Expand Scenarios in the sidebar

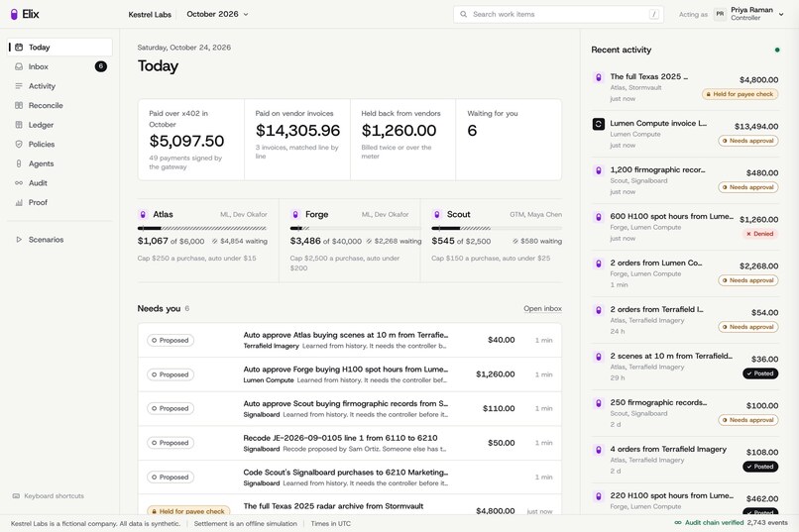(60, 240)
